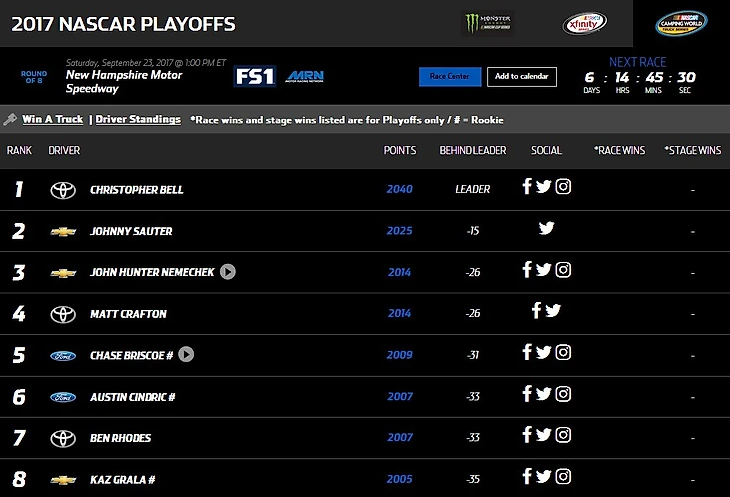The height and width of the screenshot is (497, 730).
Task: Open Christopher Bell's Facebook icon
Action: point(527,186)
